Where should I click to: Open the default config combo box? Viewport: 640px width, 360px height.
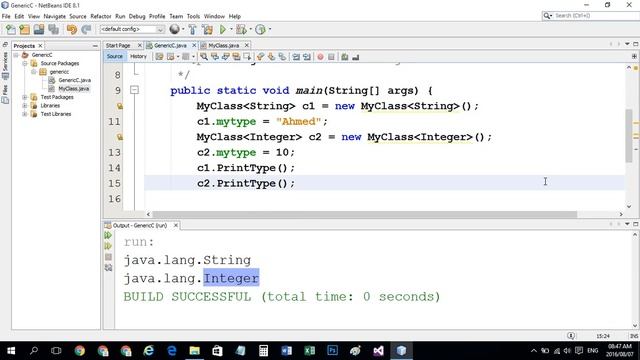coord(132,29)
